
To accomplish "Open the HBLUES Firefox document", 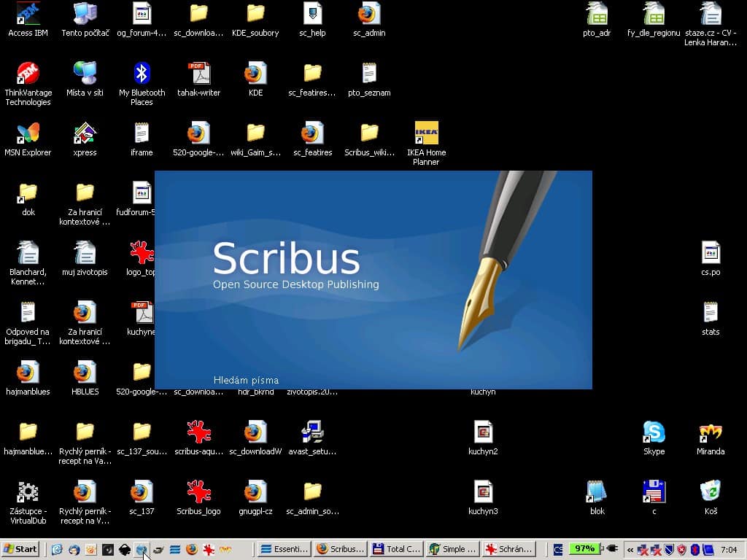I will tap(85, 378).
